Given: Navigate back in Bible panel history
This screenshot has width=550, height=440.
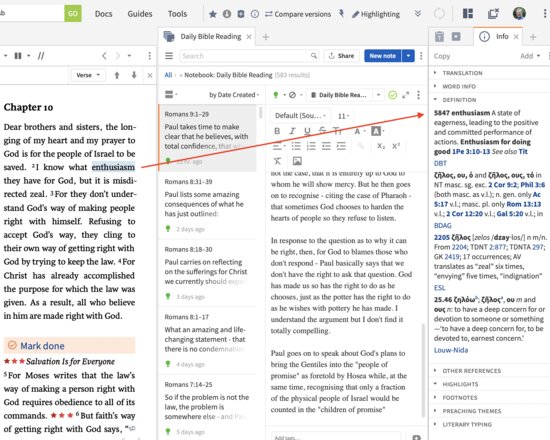Looking at the screenshot, I should [104, 56].
